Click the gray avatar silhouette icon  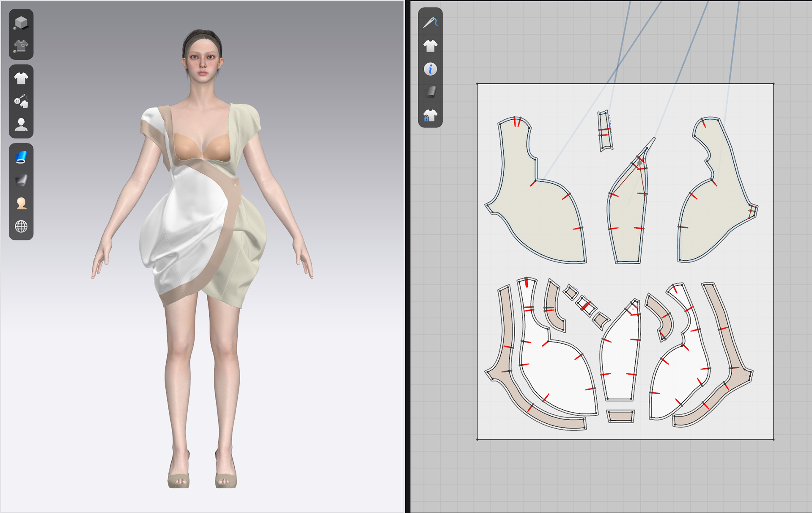pyautogui.click(x=21, y=125)
